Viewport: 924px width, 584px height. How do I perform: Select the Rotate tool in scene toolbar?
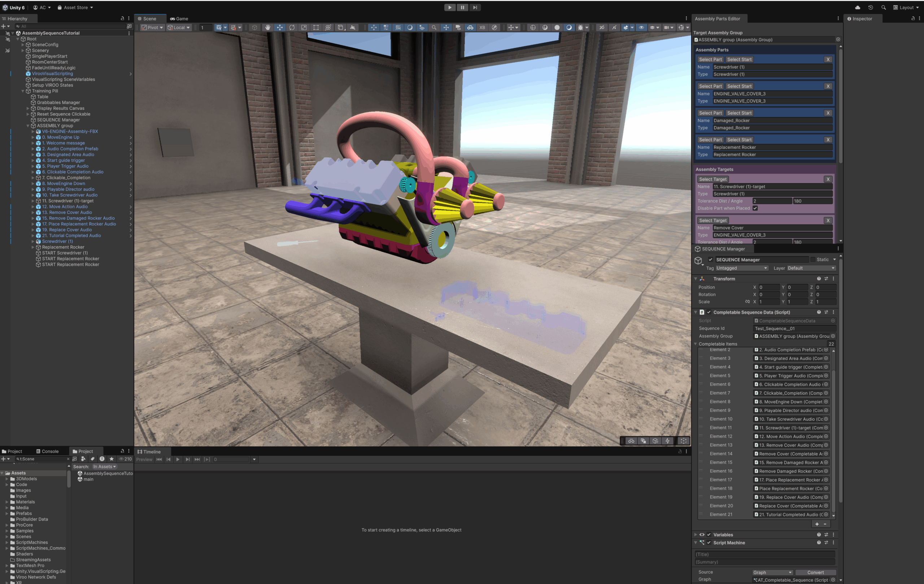tap(292, 28)
